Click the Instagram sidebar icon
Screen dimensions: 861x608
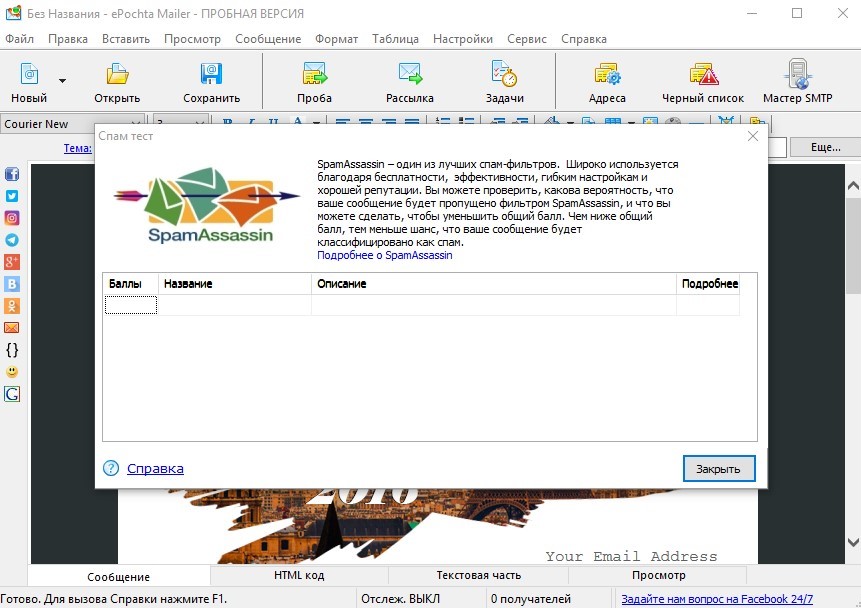[x=12, y=218]
